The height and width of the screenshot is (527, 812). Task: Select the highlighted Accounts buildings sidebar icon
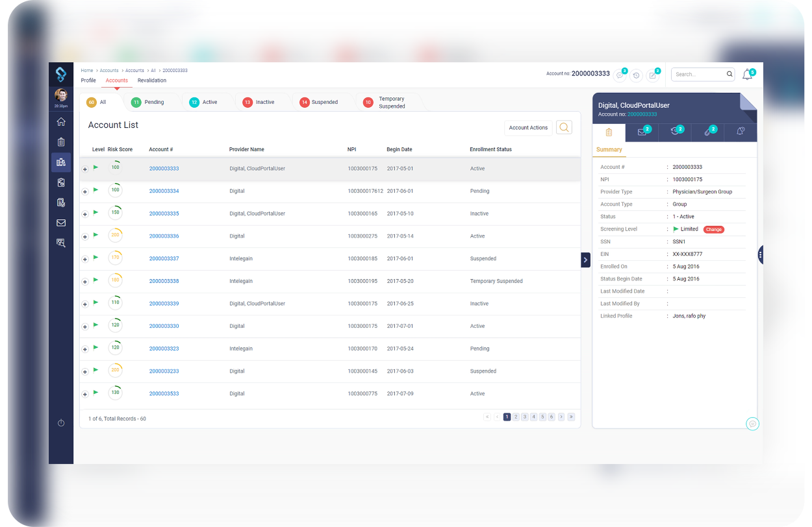tap(61, 162)
